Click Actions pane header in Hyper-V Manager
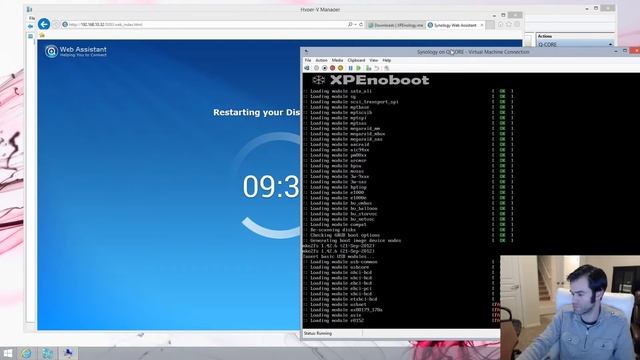This screenshot has height=360, width=640. [x=575, y=36]
